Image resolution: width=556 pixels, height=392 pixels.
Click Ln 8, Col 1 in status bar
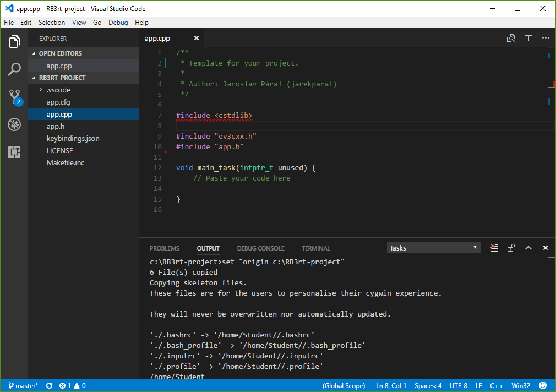pyautogui.click(x=391, y=385)
